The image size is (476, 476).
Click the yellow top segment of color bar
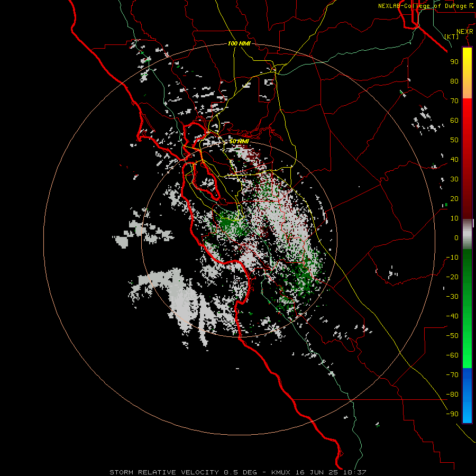tap(467, 72)
